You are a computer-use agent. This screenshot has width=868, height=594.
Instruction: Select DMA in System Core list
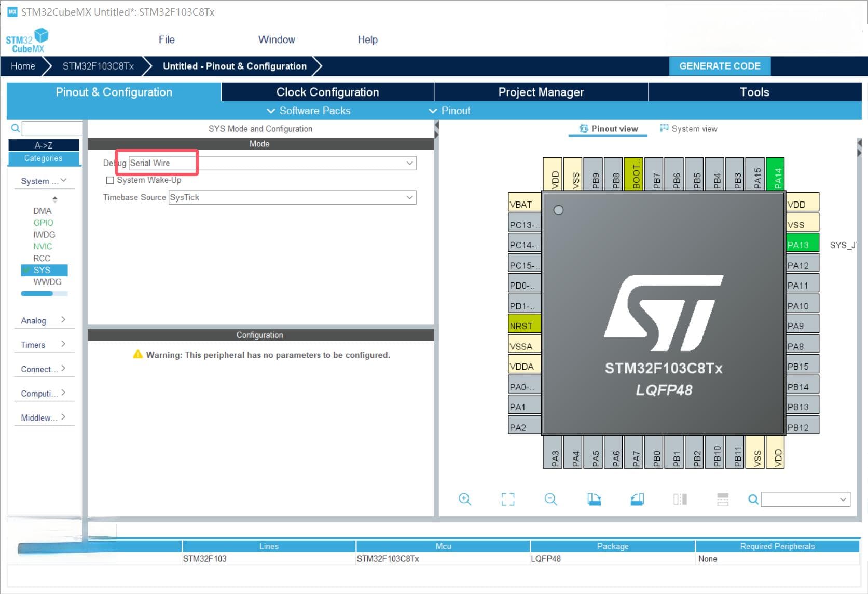(43, 211)
